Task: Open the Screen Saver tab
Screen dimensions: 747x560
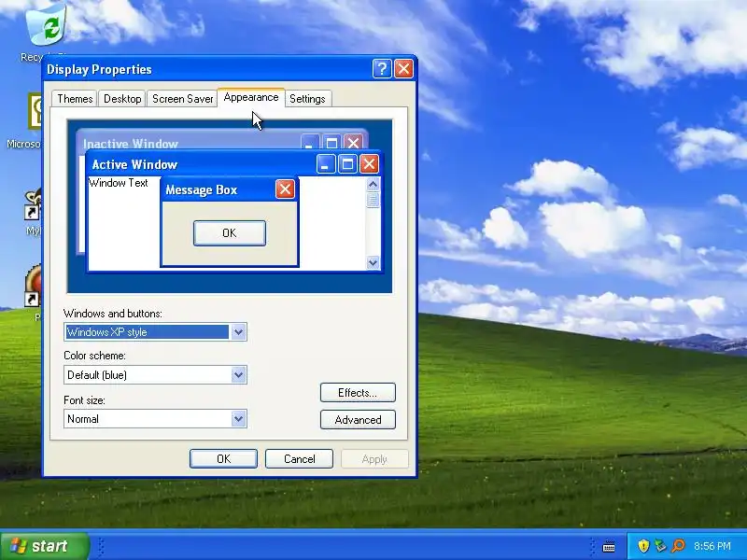Action: tap(182, 99)
